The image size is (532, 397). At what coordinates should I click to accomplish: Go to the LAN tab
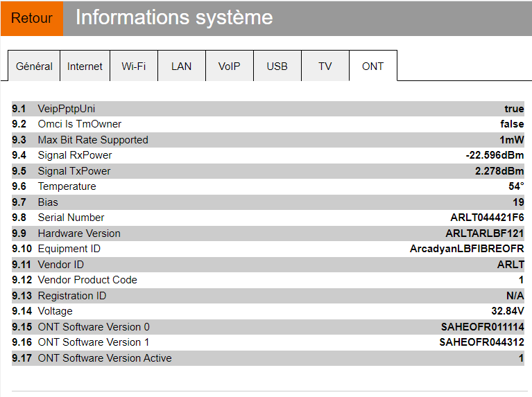pyautogui.click(x=181, y=67)
